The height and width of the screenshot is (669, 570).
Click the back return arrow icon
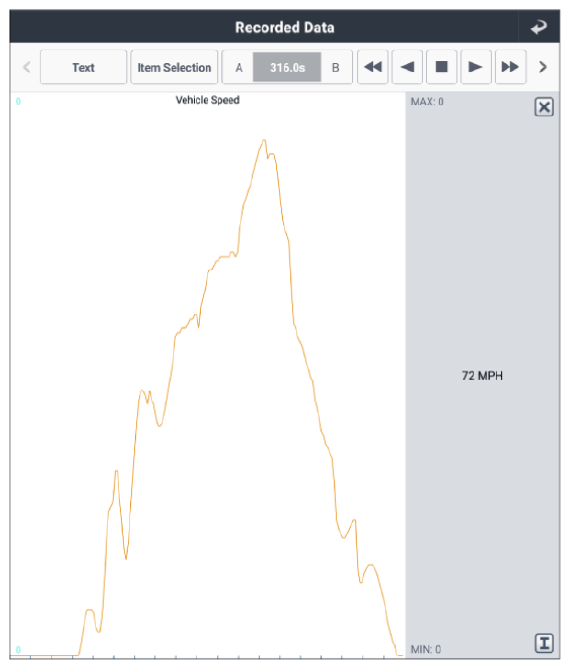539,27
